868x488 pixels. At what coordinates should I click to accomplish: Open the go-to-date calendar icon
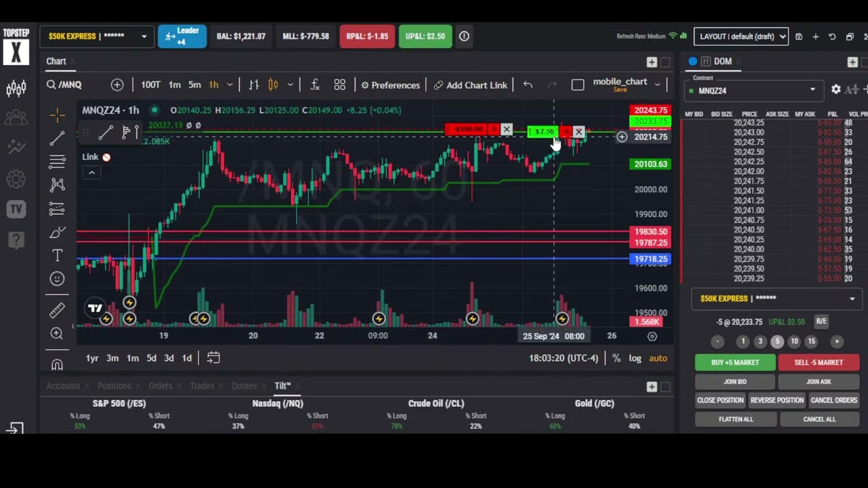[x=213, y=358]
